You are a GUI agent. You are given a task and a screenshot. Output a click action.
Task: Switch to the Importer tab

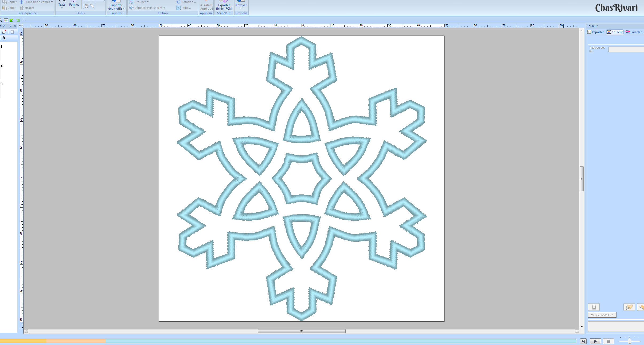[596, 32]
